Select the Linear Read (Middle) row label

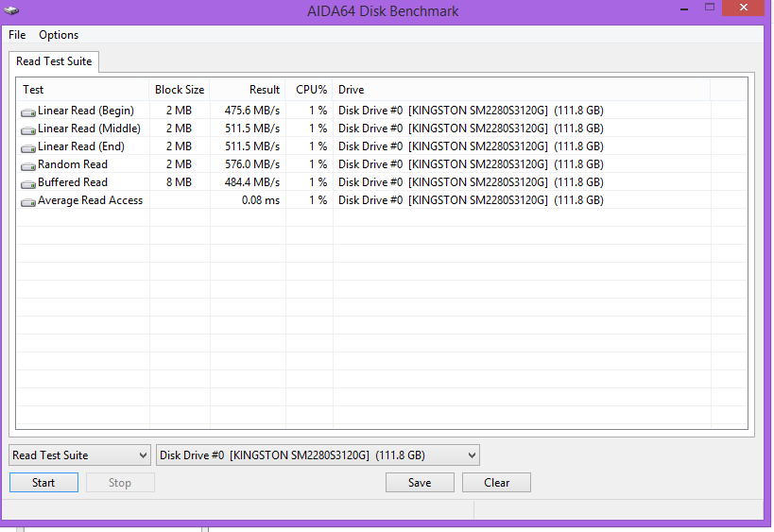[90, 129]
